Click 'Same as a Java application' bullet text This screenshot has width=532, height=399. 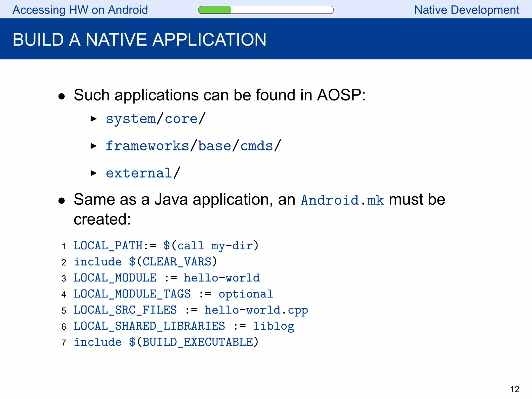tap(259, 209)
